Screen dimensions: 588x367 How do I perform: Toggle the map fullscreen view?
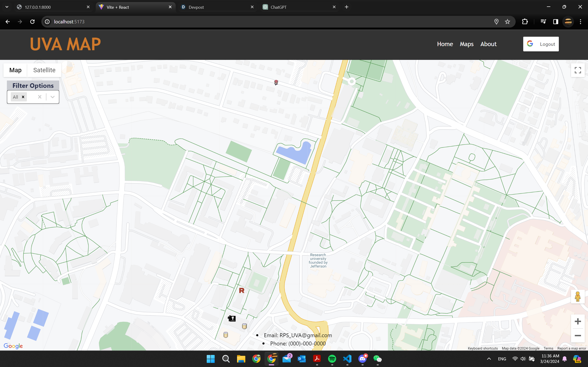578,70
